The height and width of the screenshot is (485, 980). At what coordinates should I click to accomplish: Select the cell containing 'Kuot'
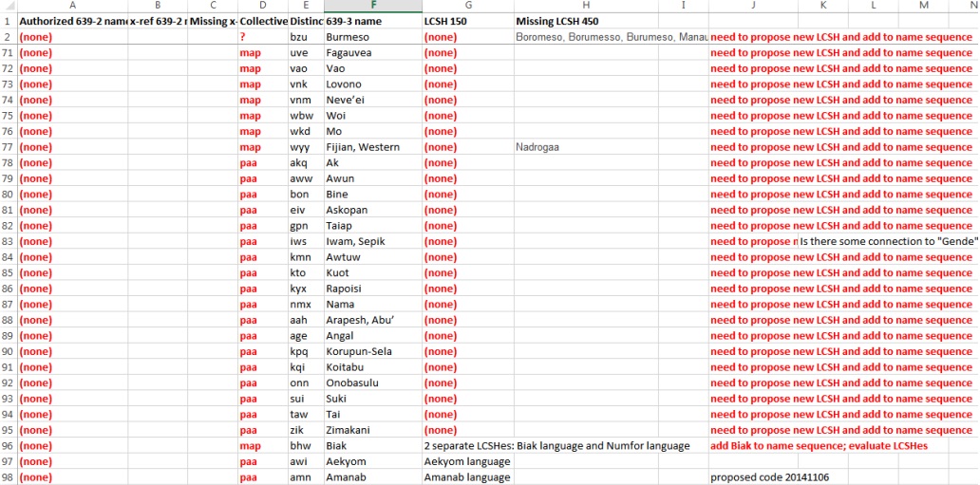373,272
